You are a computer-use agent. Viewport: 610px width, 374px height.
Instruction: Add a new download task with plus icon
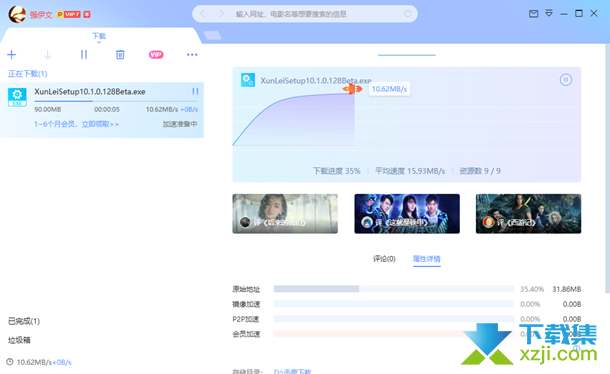click(12, 54)
